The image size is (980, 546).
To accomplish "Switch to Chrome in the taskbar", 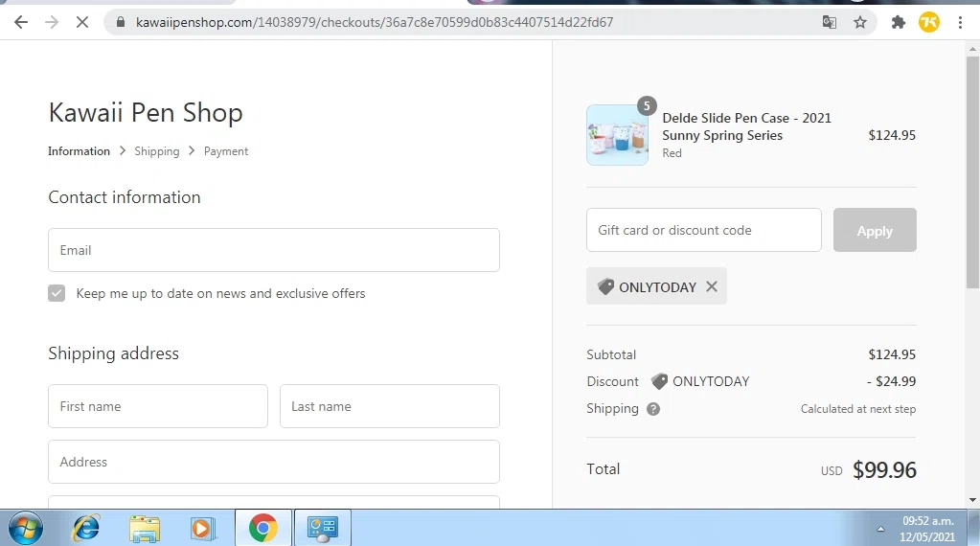I will [x=263, y=528].
